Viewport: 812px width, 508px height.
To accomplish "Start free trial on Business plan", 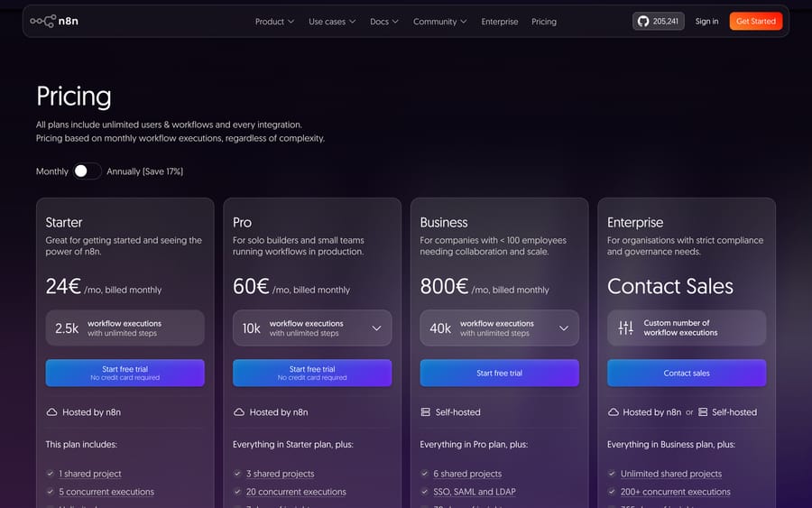I will click(x=499, y=373).
